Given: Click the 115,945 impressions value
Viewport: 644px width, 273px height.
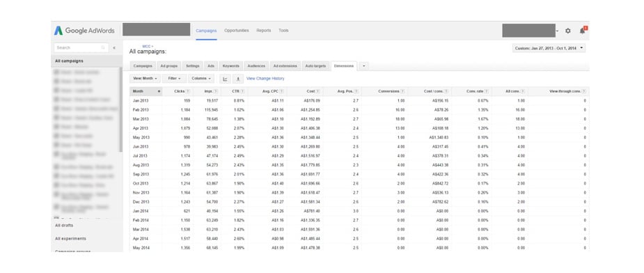Looking at the screenshot, I should 211,110.
